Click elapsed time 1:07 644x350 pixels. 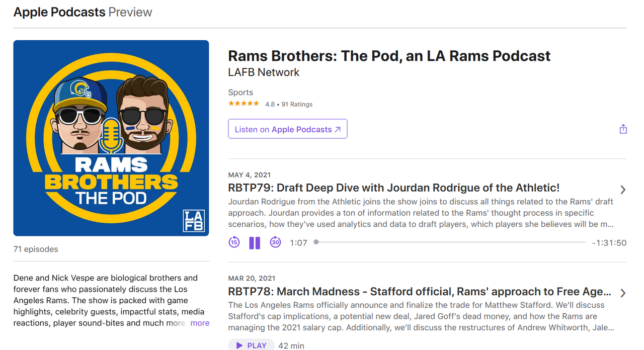click(298, 243)
